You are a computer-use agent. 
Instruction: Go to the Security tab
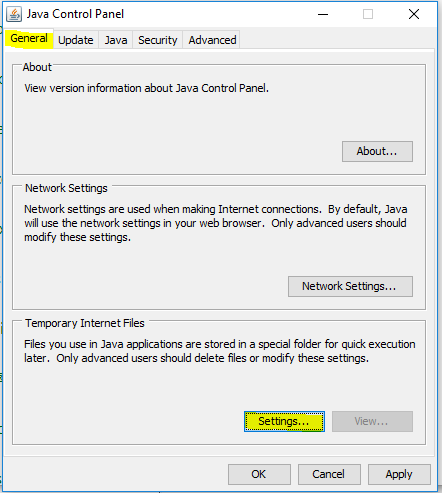point(158,40)
